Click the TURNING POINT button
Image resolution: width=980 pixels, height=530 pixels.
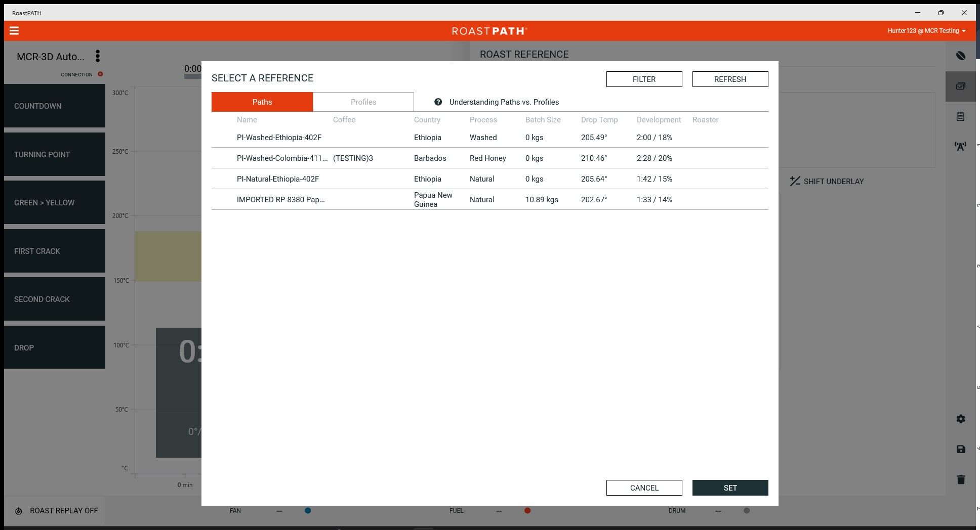tap(55, 155)
